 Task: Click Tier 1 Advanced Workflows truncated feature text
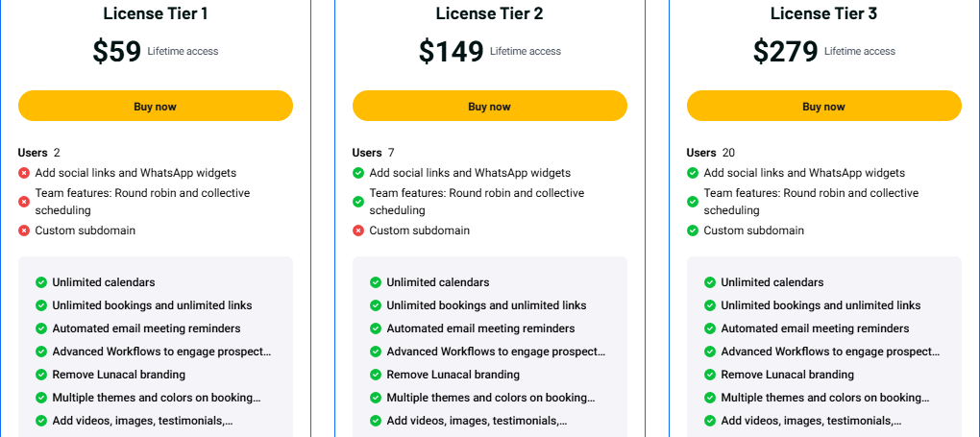pos(161,352)
